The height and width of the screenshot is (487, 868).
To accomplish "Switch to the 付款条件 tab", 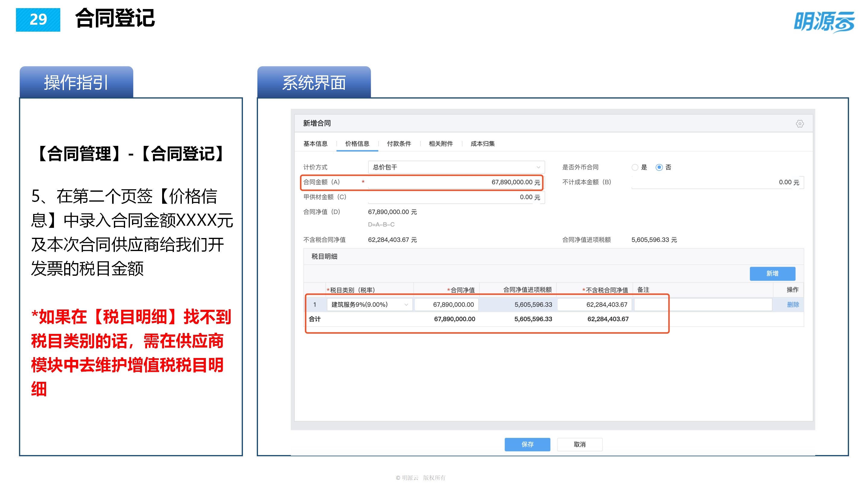I will (x=399, y=143).
